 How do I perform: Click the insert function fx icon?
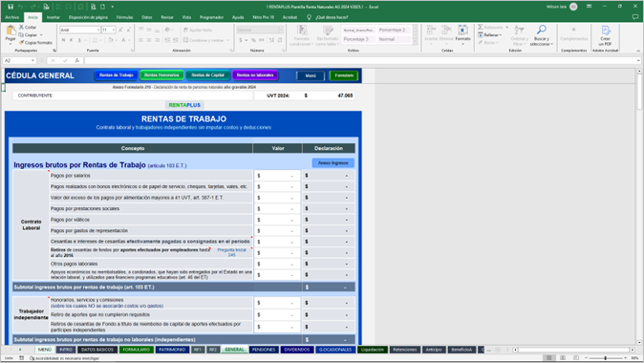(76, 60)
